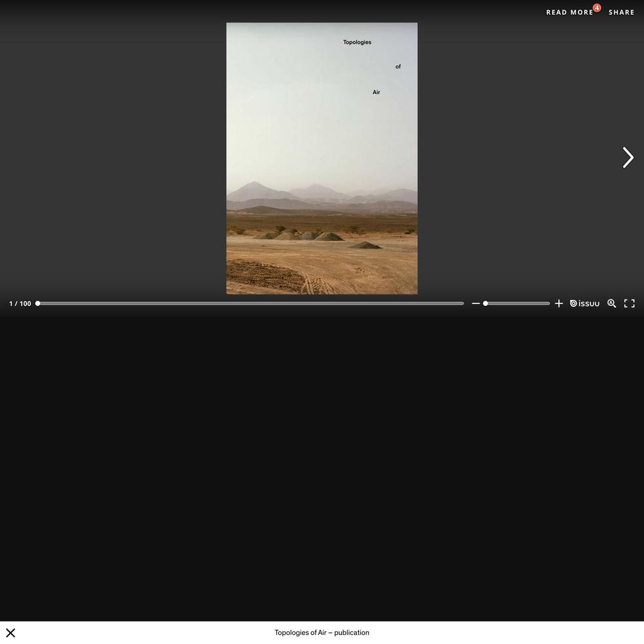Viewport: 644px width, 644px height.
Task: Click the page counter 1 / 100
Action: coord(20,303)
